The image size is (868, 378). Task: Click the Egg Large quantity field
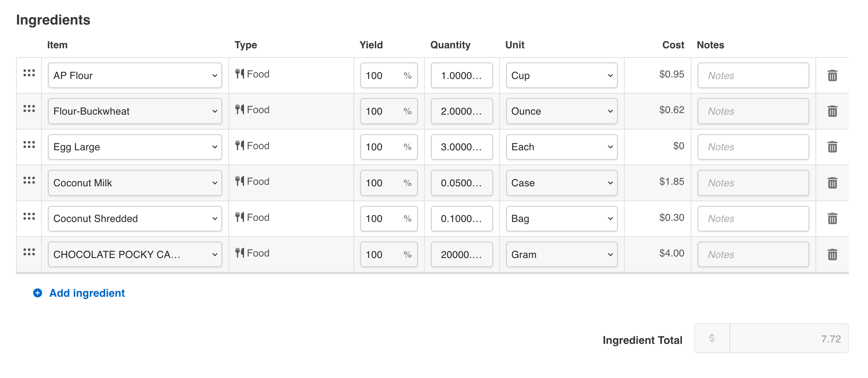[462, 147]
